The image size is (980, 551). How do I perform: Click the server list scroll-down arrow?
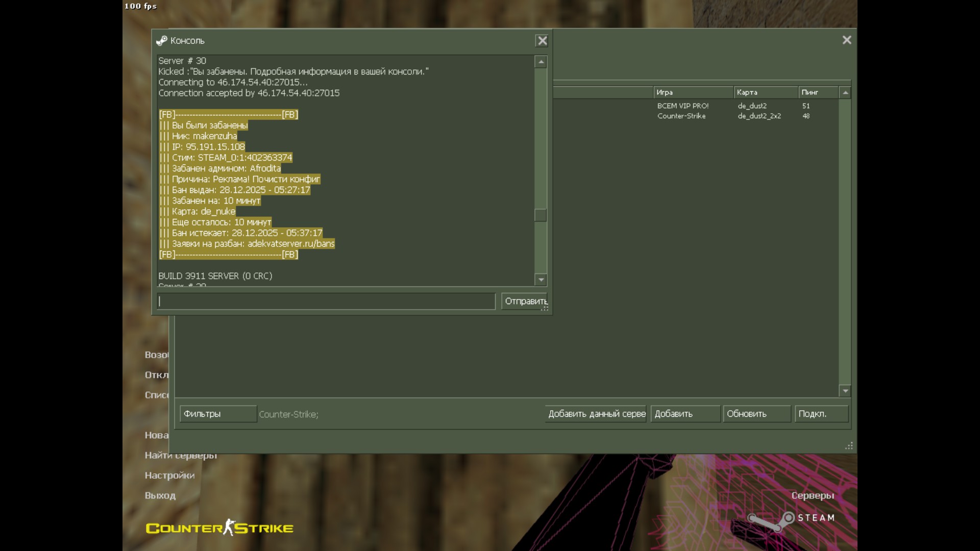point(845,391)
